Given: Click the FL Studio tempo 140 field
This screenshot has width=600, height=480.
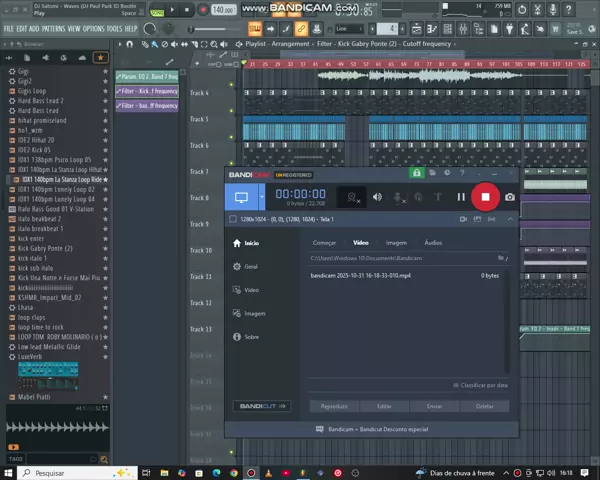Looking at the screenshot, I should tap(222, 9).
